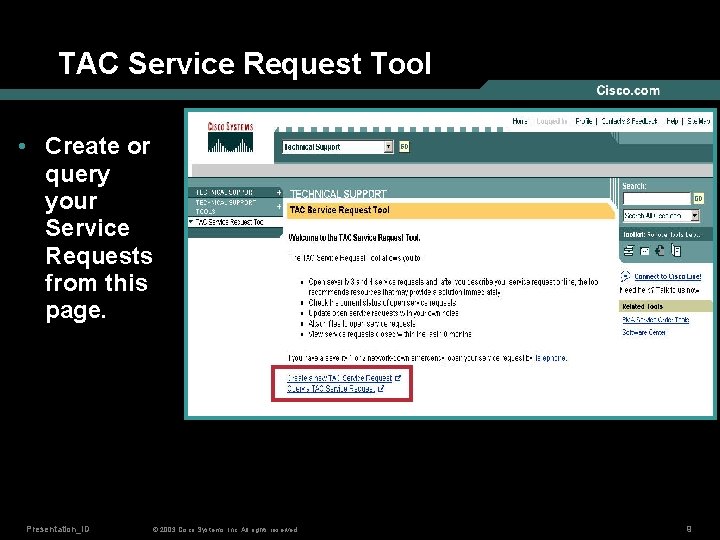Viewport: 720px width, 540px height.
Task: Click the Cisco.com text on slide header
Action: pos(628,90)
